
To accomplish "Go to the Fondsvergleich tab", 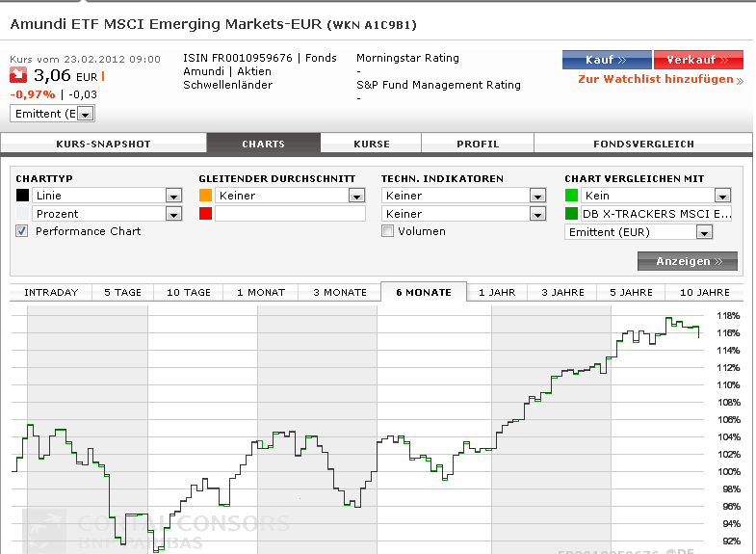I will click(x=643, y=144).
